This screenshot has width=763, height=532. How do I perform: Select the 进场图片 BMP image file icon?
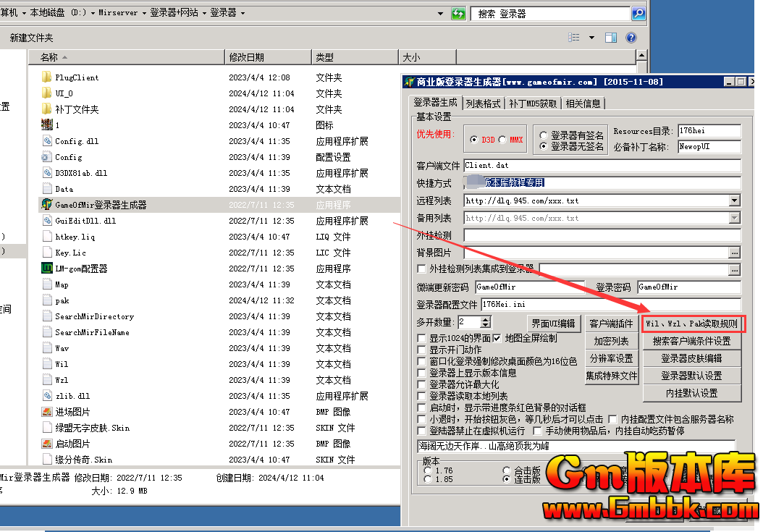pyautogui.click(x=47, y=412)
